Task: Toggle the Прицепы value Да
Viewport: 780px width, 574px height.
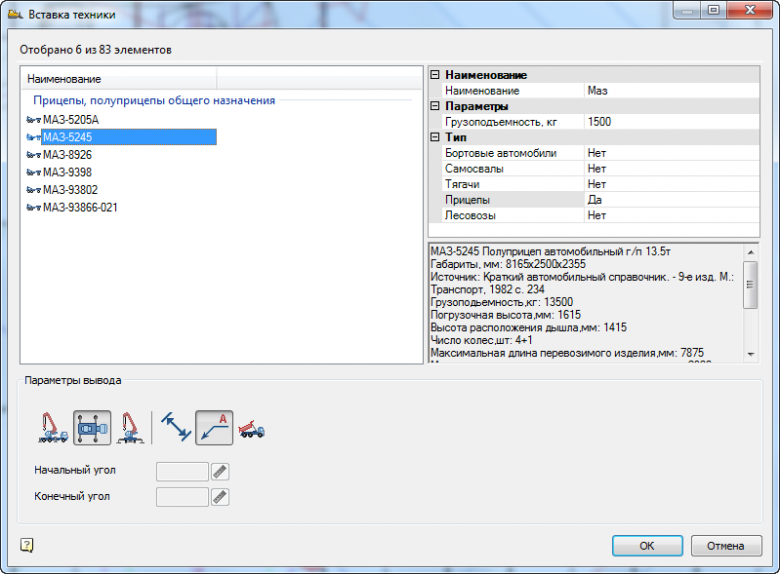Action: (673, 200)
